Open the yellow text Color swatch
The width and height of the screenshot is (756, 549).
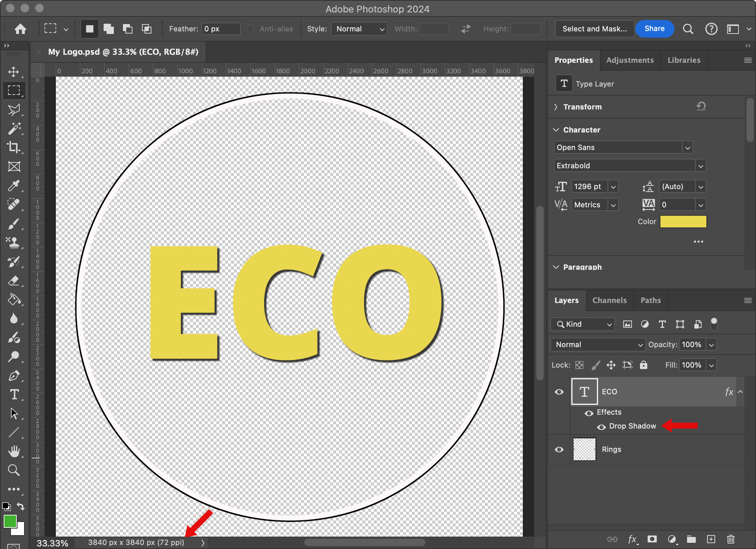683,222
